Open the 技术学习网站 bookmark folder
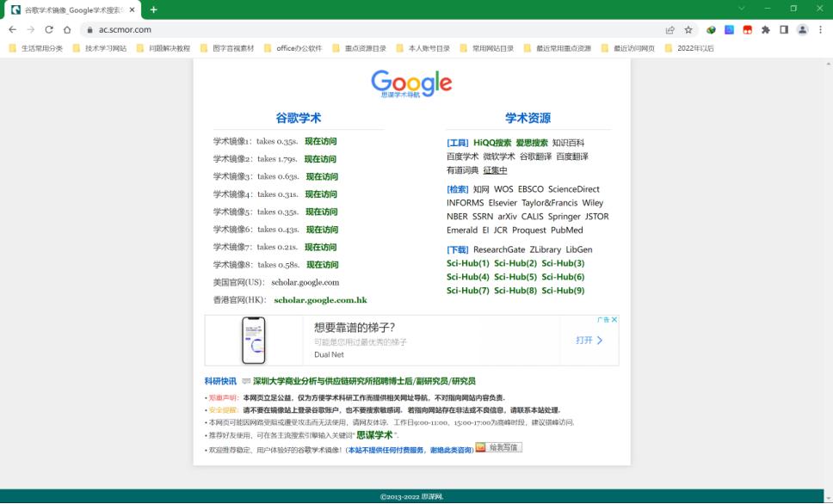 [x=100, y=48]
